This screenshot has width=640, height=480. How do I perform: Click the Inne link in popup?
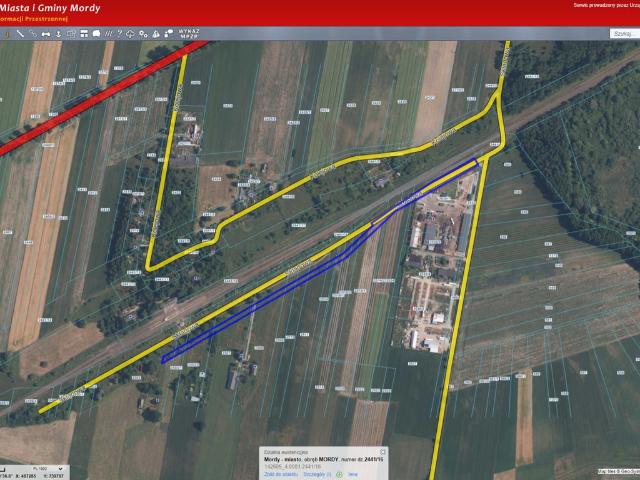(x=351, y=474)
